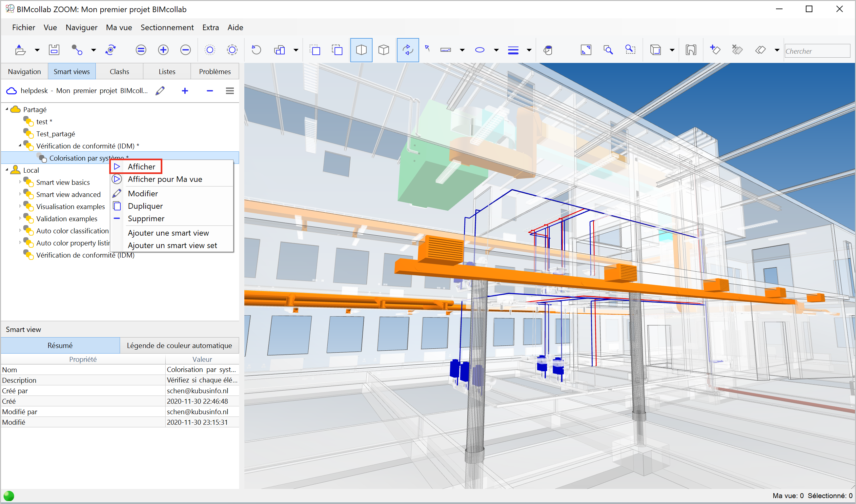Image resolution: width=856 pixels, height=504 pixels.
Task: Open the Fichier menu
Action: pyautogui.click(x=23, y=28)
